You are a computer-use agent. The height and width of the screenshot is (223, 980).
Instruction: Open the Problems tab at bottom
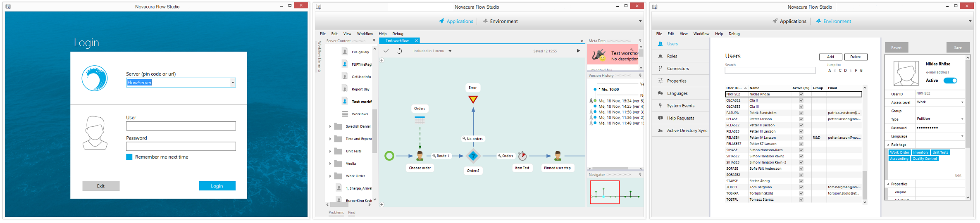336,212
